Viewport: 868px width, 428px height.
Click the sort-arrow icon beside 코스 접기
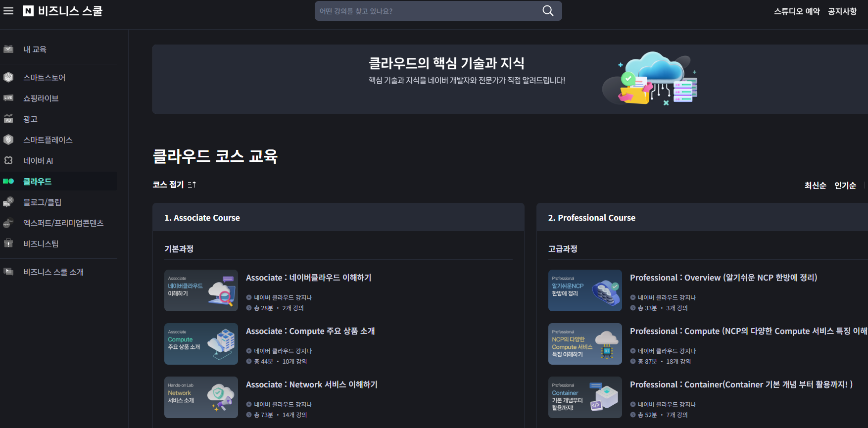192,185
